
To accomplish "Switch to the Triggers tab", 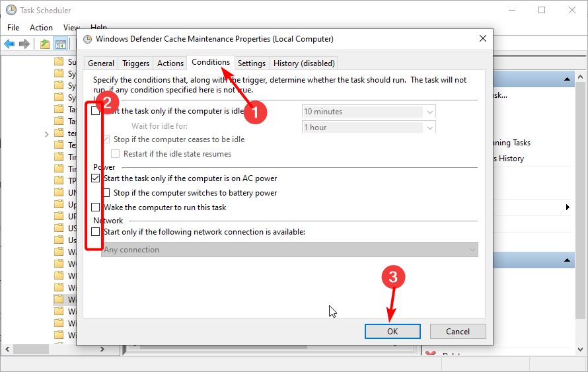I will 135,63.
